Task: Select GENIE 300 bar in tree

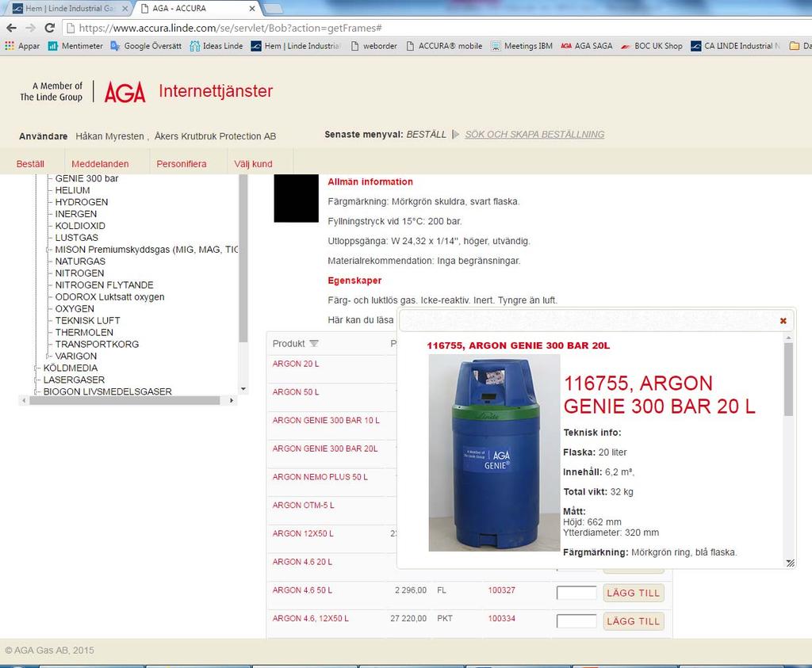Action: click(86, 178)
